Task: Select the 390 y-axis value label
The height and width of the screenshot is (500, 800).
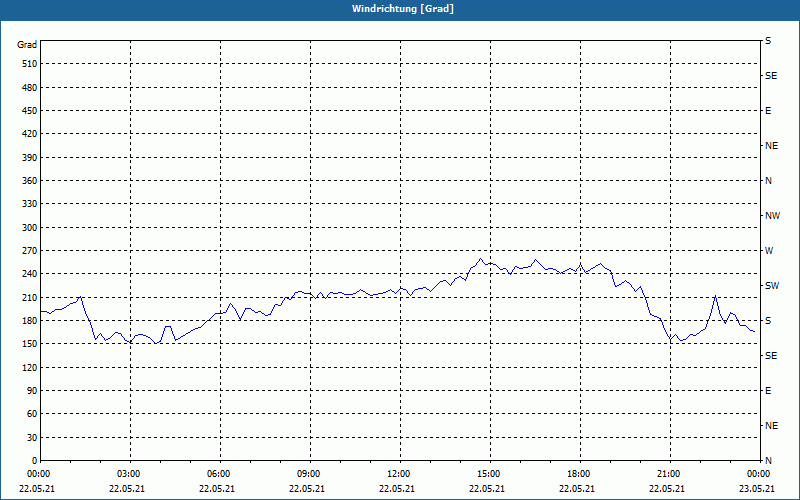Action: pos(30,158)
